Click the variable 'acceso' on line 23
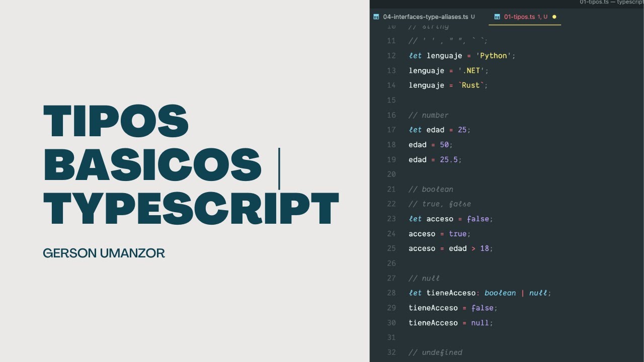 point(440,219)
